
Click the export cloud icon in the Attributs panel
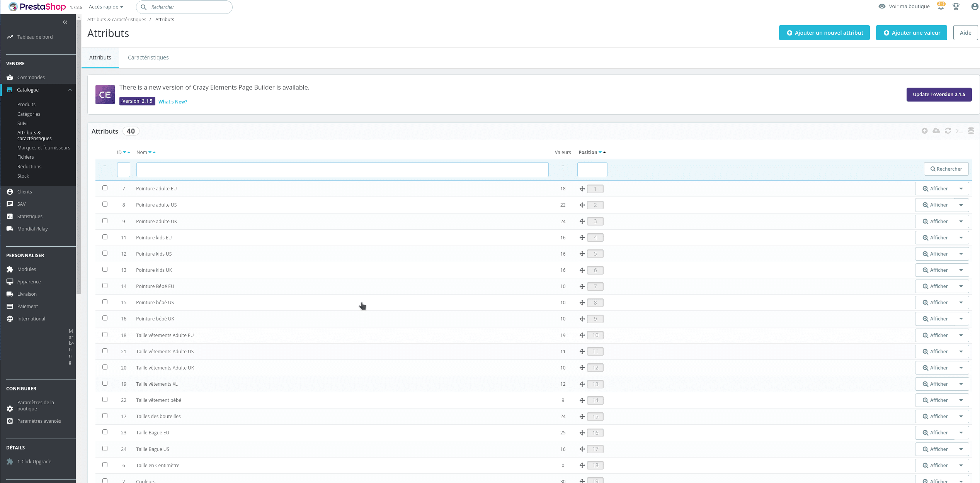coord(936,131)
